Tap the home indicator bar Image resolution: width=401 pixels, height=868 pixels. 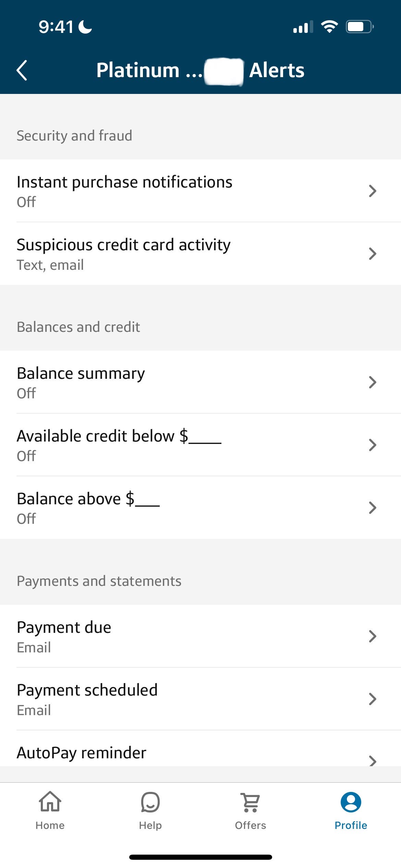(200, 857)
